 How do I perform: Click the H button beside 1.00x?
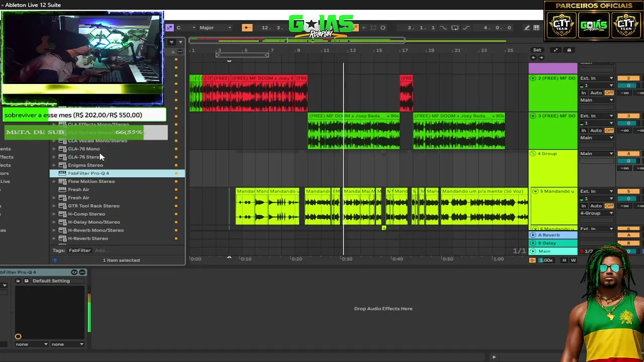point(564,260)
